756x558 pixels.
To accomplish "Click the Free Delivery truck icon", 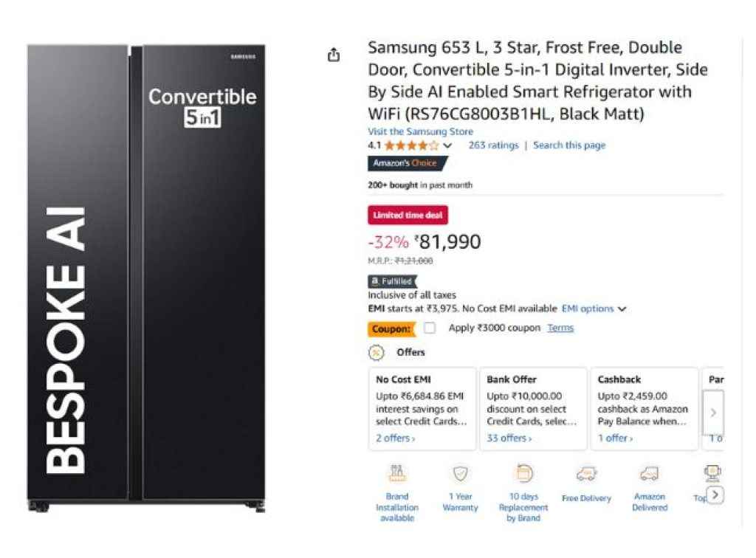I will coord(586,474).
